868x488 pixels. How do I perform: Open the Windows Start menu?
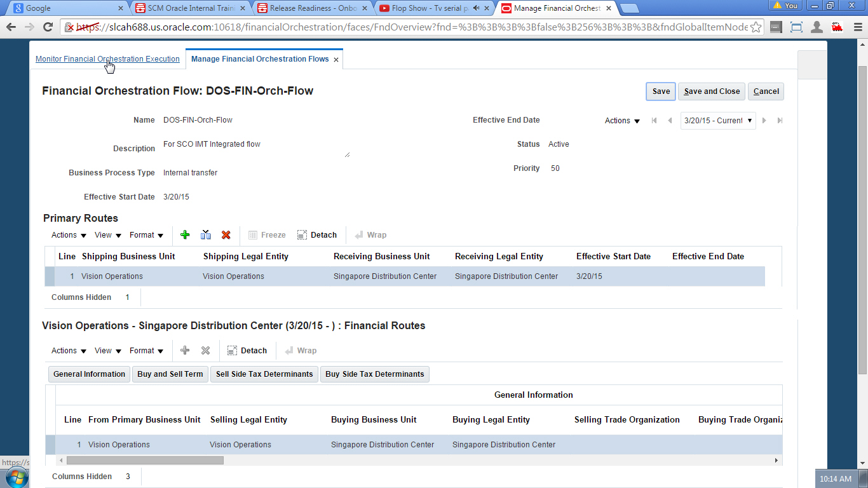15,478
